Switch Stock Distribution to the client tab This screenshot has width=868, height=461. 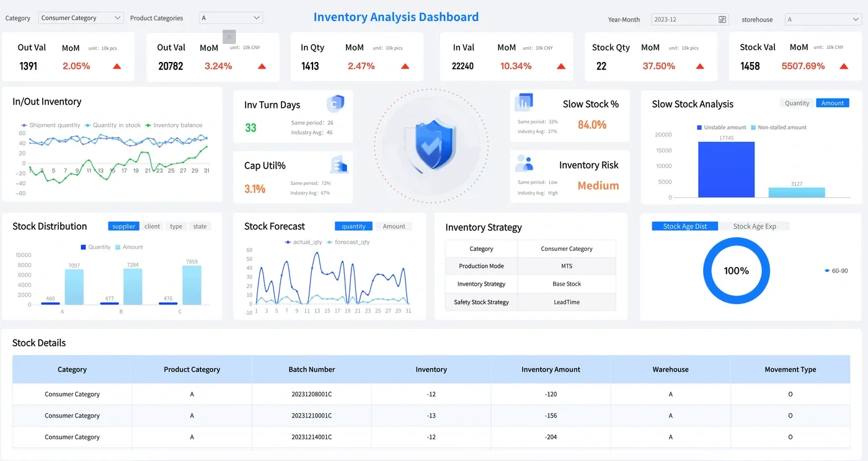(x=153, y=226)
